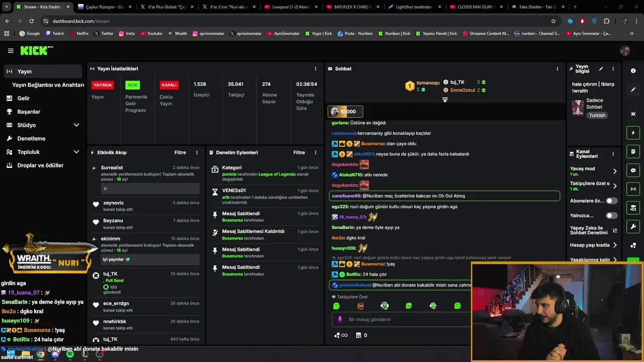Open the user avatar menu at top right
The height and width of the screenshot is (362, 644).
(x=625, y=51)
